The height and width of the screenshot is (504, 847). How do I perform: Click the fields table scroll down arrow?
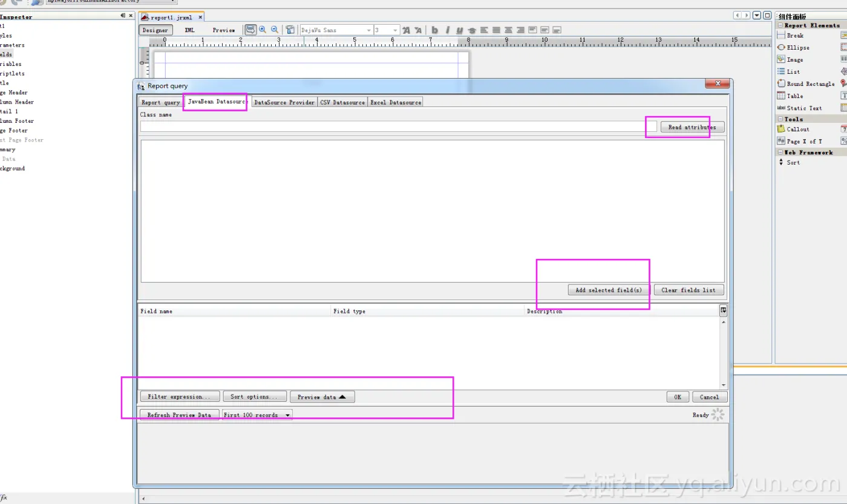pyautogui.click(x=724, y=385)
